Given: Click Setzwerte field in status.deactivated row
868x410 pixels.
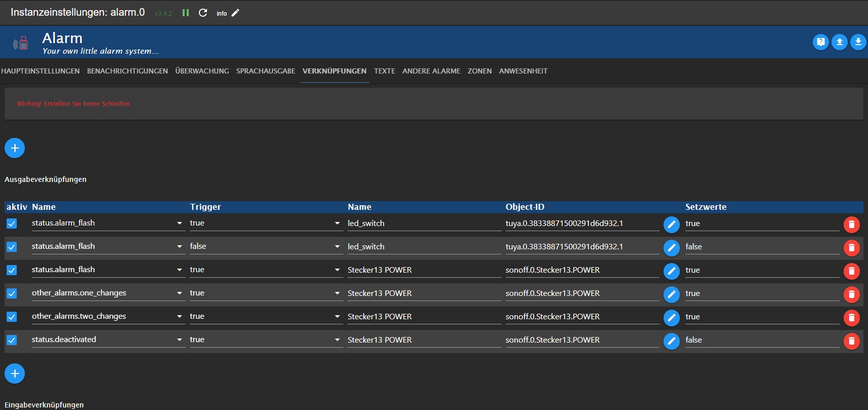Looking at the screenshot, I should click(762, 340).
